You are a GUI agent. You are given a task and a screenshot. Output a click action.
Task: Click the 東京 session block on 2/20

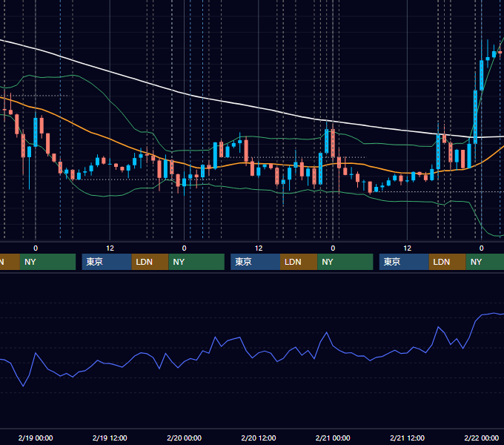click(x=255, y=262)
